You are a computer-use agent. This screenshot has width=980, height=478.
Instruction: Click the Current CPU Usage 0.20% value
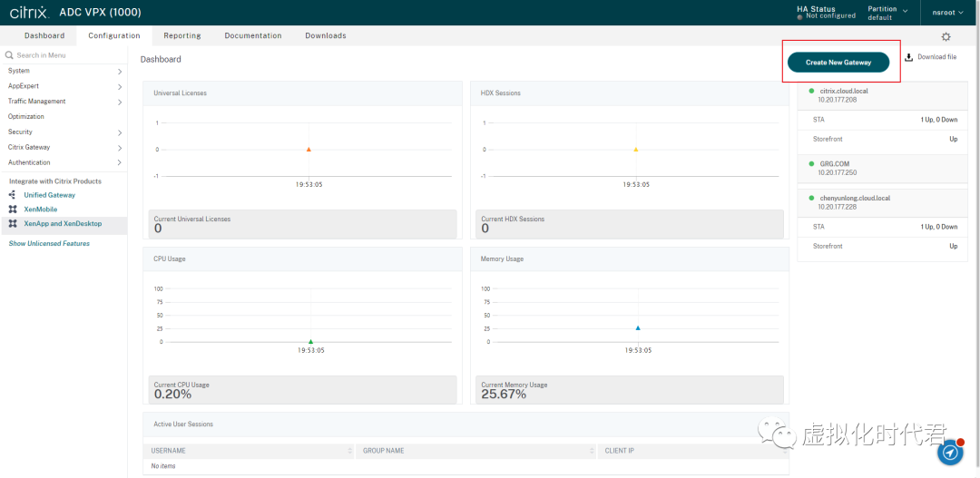172,395
